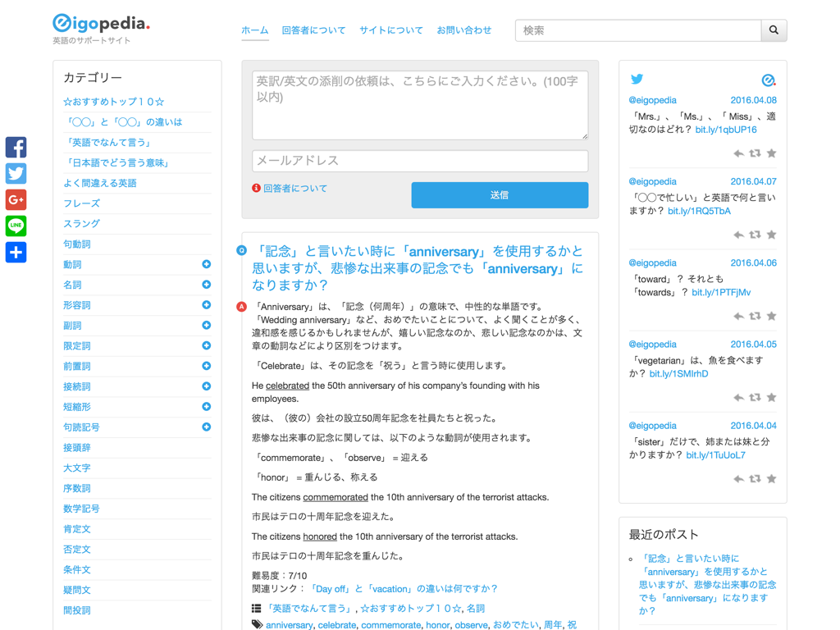Click the search magnifier button
This screenshot has width=840, height=630.
click(774, 30)
